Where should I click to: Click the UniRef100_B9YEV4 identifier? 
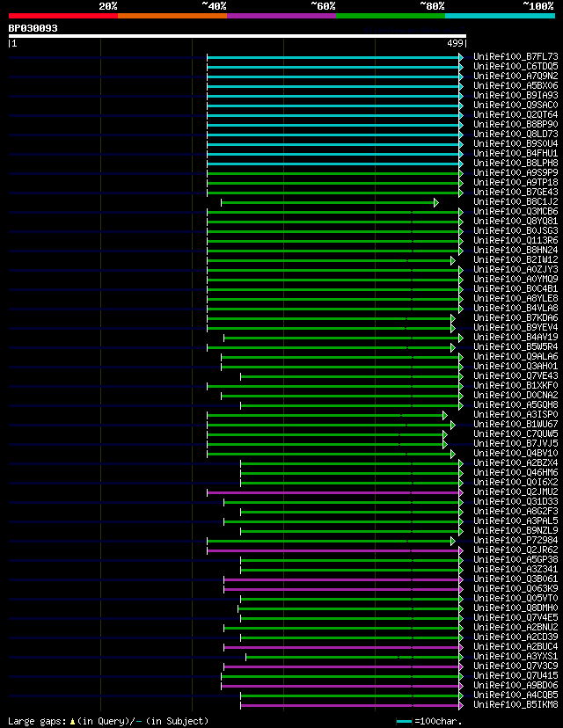click(x=515, y=328)
